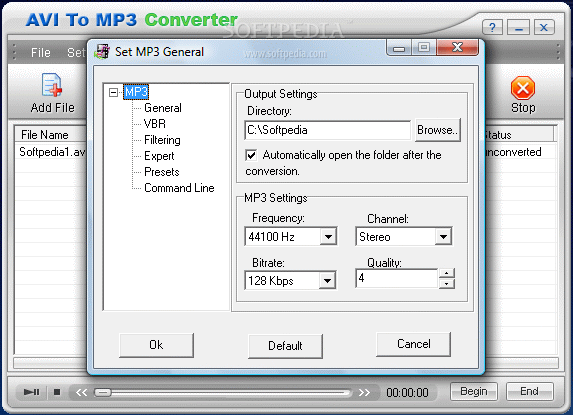Viewport: 573px width, 415px height.
Task: Select the MP3 root tree item
Action: 136,92
